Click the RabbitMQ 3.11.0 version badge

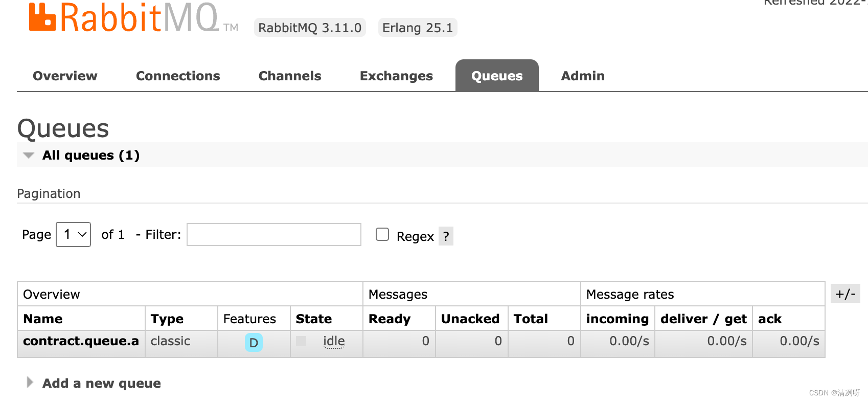310,28
